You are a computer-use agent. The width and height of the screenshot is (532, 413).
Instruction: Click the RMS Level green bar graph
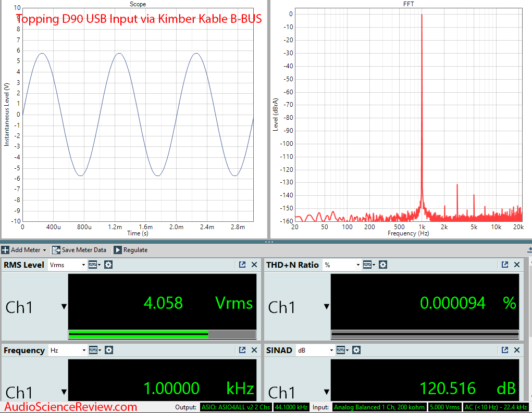click(162, 334)
